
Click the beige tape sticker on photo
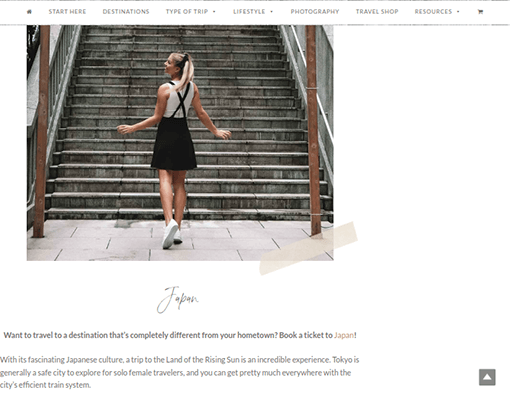pos(308,248)
